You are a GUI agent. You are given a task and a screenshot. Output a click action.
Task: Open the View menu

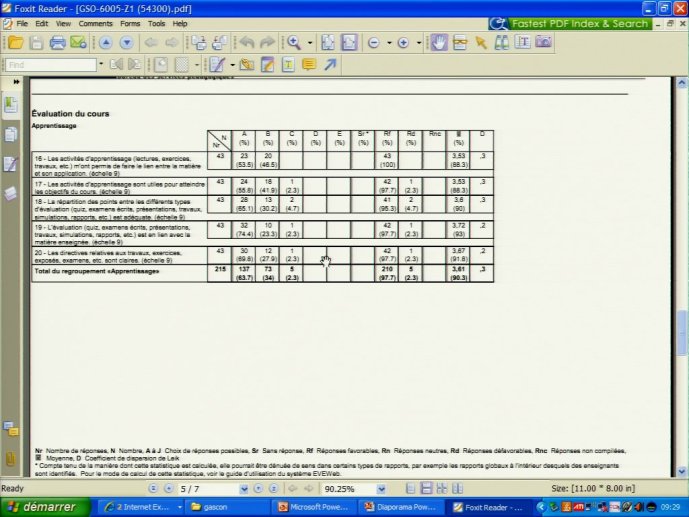pyautogui.click(x=63, y=23)
